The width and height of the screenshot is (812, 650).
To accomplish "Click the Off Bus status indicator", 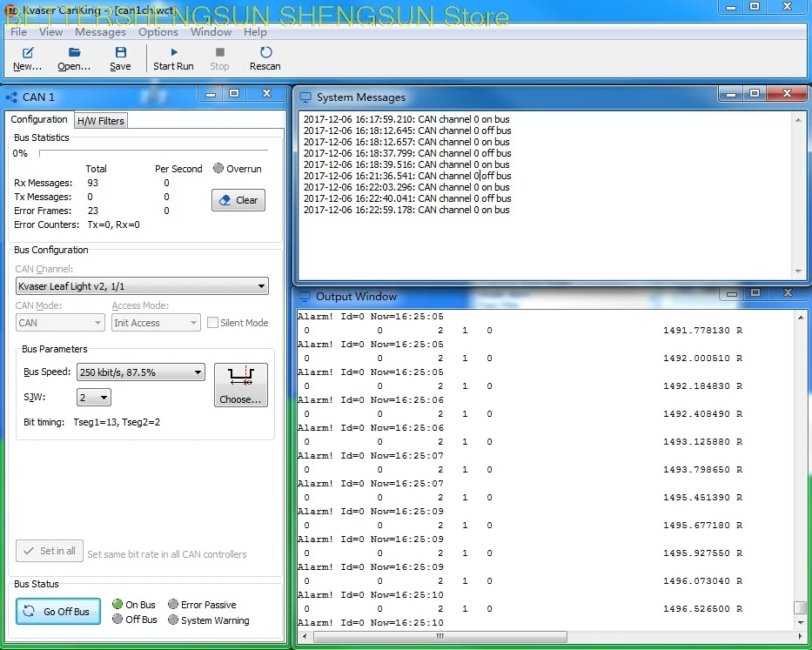I will click(x=117, y=620).
